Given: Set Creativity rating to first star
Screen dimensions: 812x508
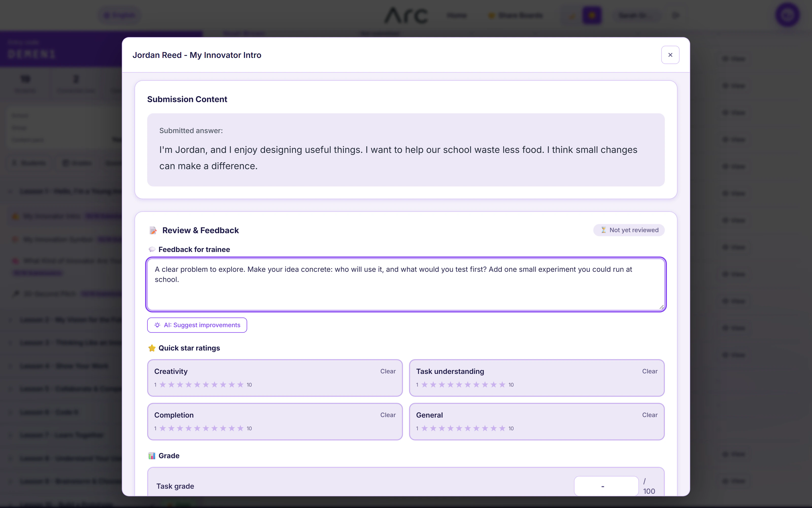Looking at the screenshot, I should pos(163,384).
